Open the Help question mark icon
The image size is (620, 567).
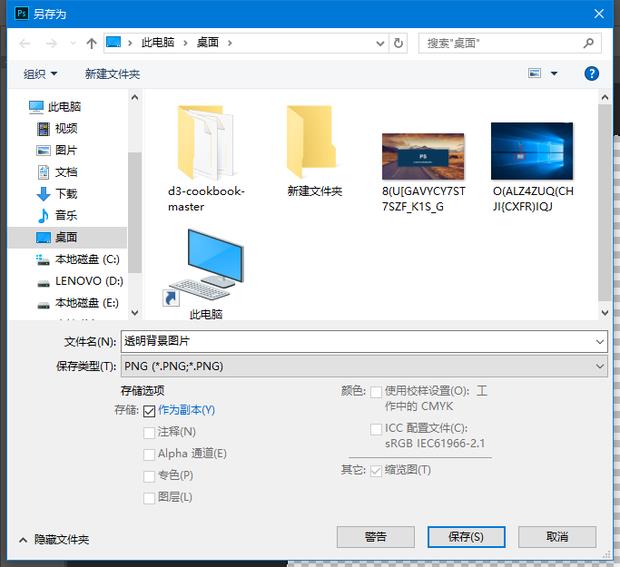click(x=592, y=73)
